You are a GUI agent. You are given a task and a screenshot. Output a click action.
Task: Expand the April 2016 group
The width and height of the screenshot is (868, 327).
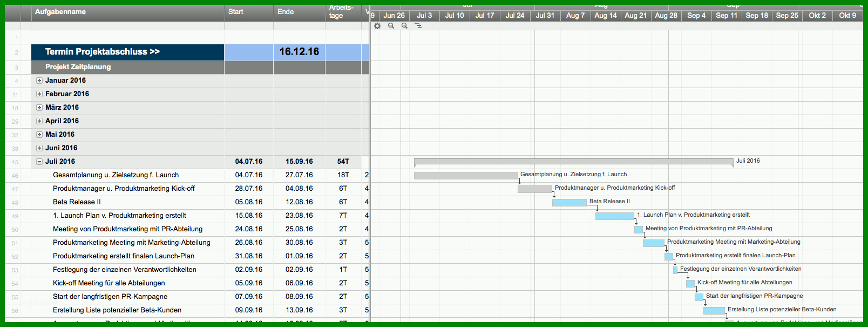click(39, 121)
